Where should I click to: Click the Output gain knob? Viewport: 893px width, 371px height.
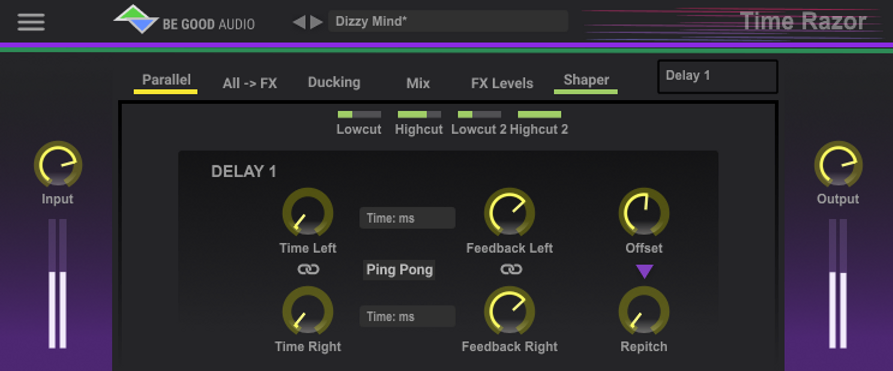click(838, 164)
